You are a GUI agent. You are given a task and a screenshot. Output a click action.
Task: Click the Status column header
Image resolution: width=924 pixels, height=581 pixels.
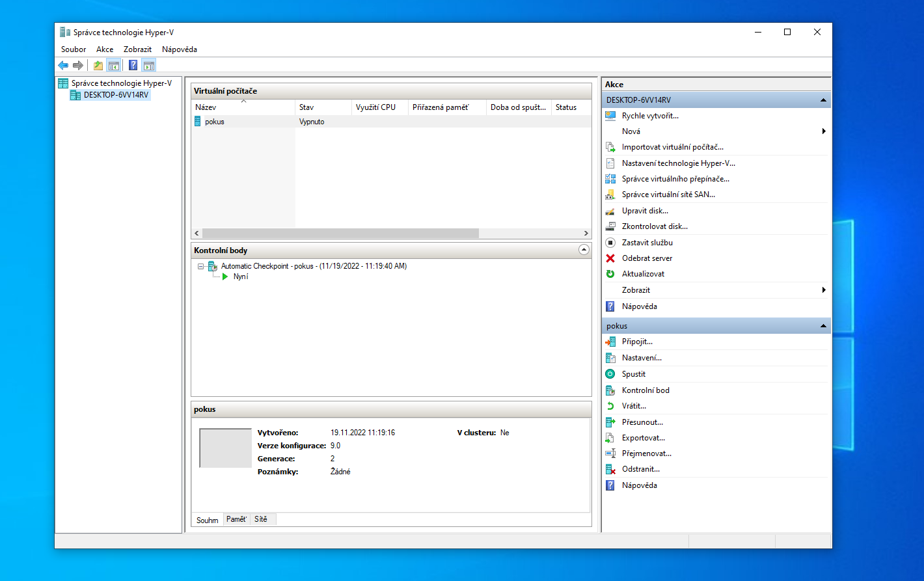tap(571, 107)
